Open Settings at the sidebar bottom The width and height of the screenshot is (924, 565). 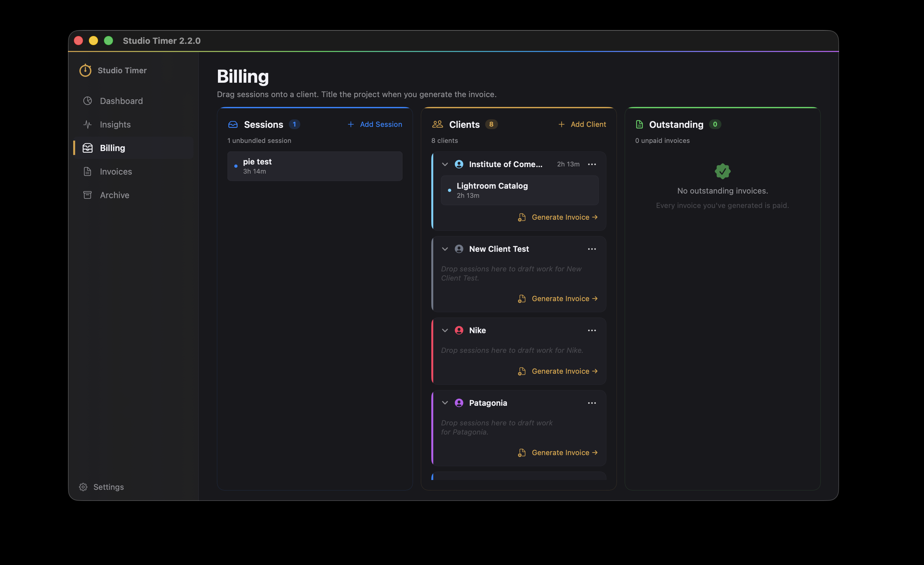101,487
